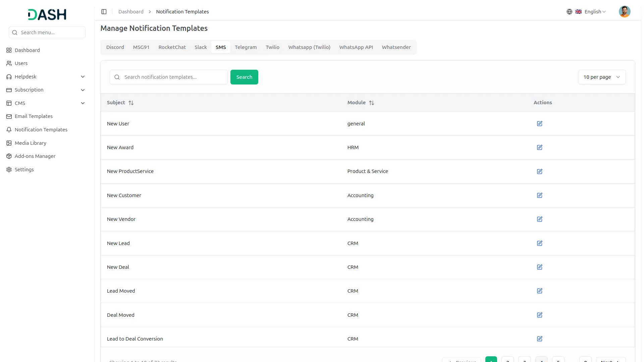Edit the New ProductService template
Screen dimensions: 644x362
pos(539,172)
